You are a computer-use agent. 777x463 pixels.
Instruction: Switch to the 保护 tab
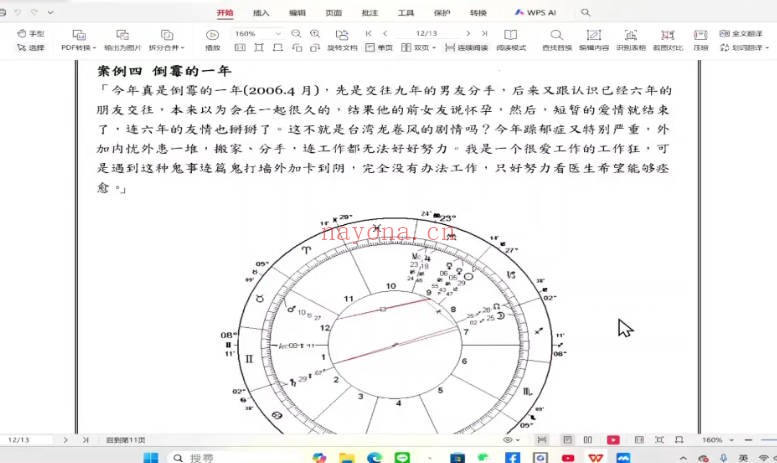(x=442, y=13)
